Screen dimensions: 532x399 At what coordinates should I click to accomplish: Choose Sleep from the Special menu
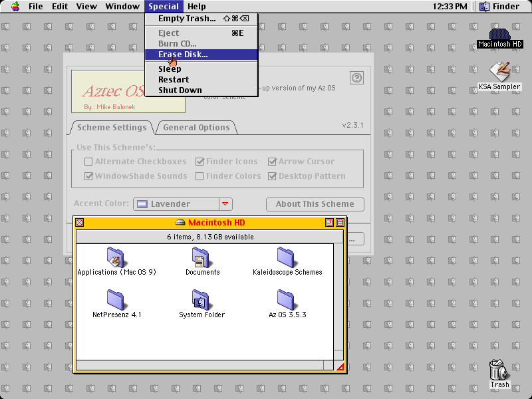tap(201, 69)
